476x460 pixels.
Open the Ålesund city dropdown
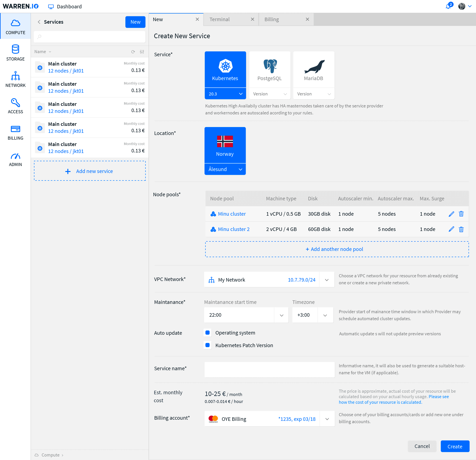225,169
